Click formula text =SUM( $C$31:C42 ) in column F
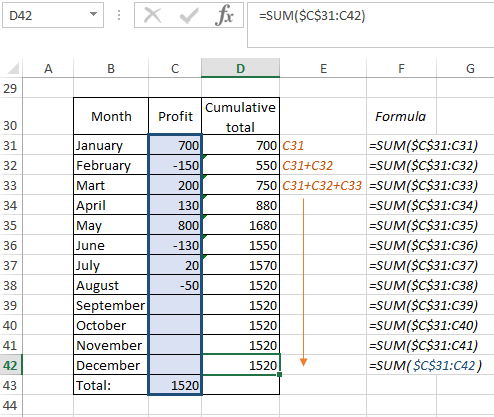 (x=425, y=366)
